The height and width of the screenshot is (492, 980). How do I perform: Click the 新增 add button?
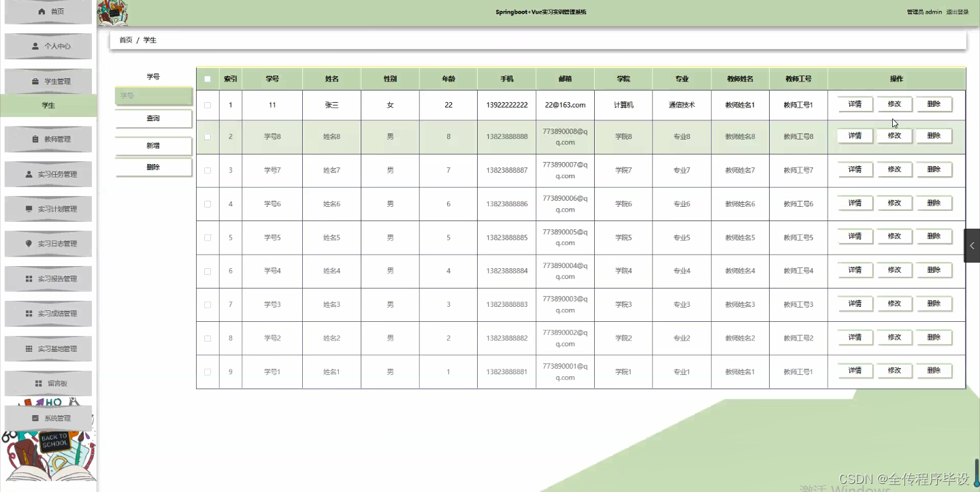(154, 146)
